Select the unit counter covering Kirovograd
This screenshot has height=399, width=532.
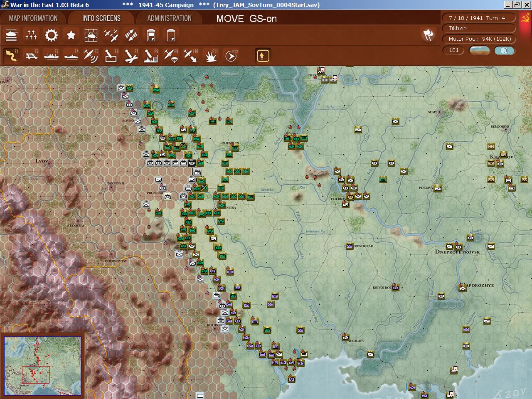[x=350, y=246]
